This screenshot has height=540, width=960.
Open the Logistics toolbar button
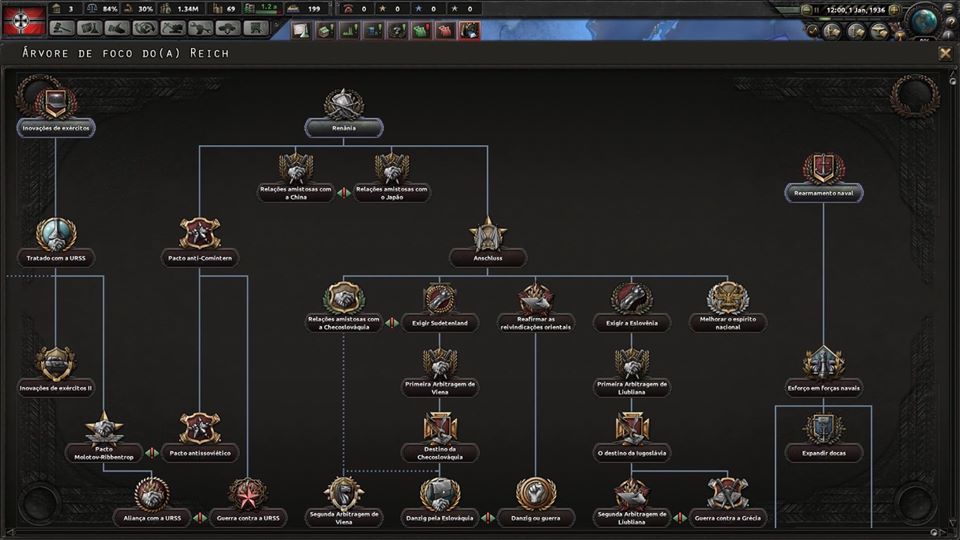point(256,28)
